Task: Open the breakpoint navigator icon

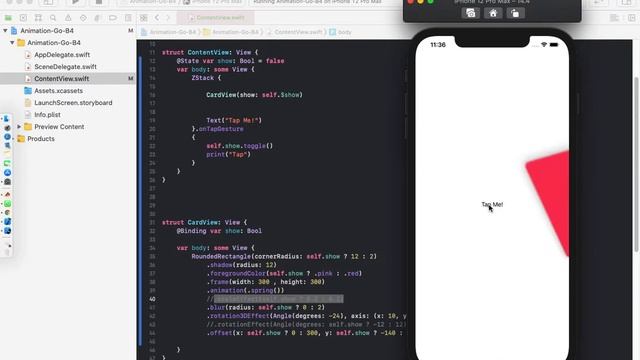Action: click(113, 18)
